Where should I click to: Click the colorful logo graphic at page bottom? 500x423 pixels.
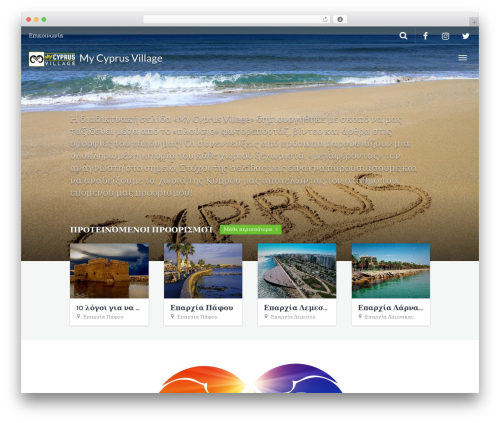coord(251,378)
